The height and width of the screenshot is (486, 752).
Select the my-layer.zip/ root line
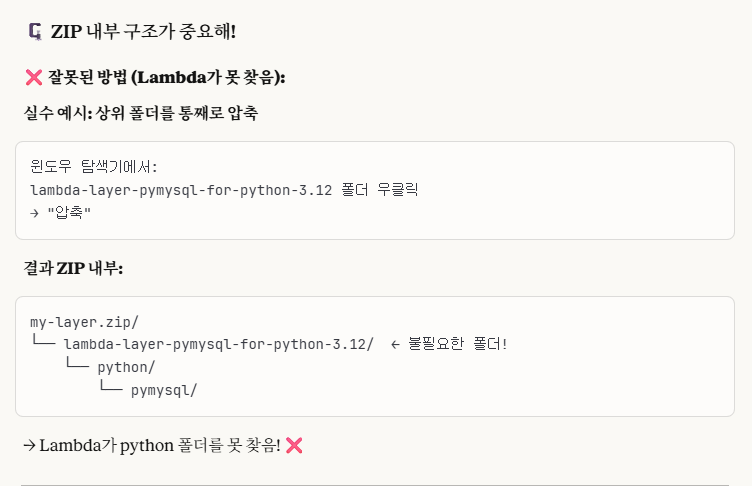coord(84,322)
